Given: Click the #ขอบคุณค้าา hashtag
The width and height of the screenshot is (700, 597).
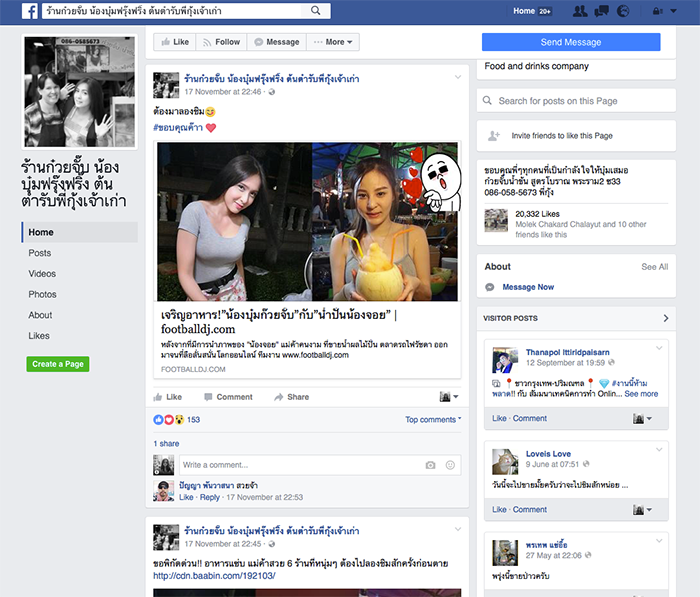Looking at the screenshot, I should 178,128.
